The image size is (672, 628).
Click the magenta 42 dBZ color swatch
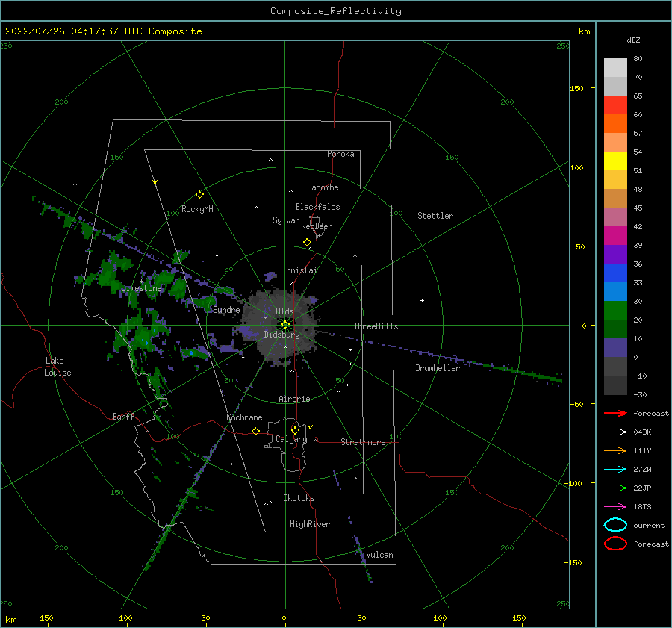pyautogui.click(x=615, y=235)
